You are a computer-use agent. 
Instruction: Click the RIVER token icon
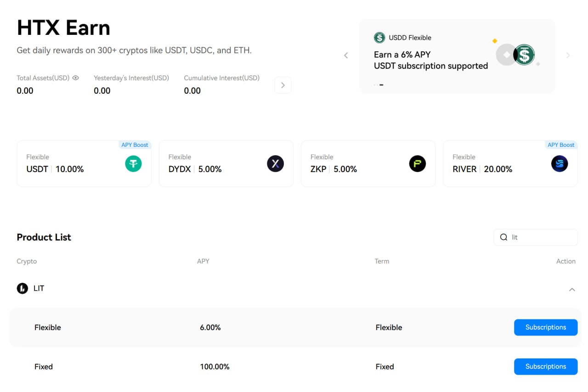click(x=559, y=164)
